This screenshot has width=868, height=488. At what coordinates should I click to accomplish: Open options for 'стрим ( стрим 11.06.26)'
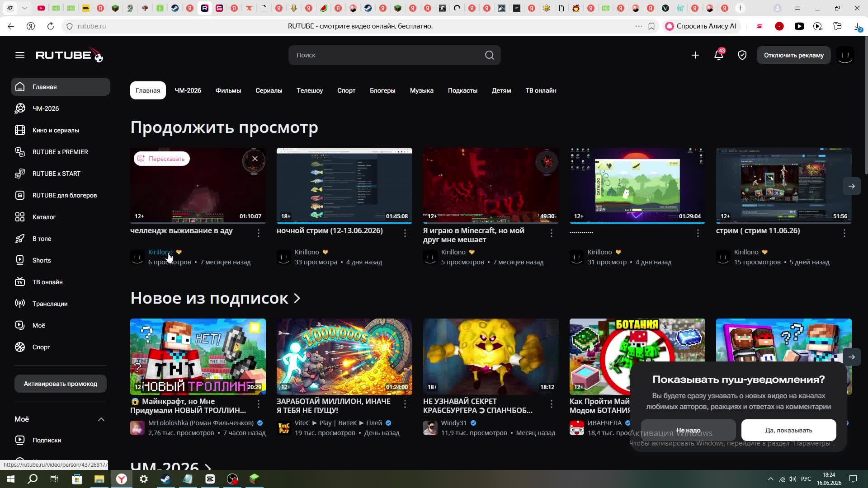coord(844,233)
